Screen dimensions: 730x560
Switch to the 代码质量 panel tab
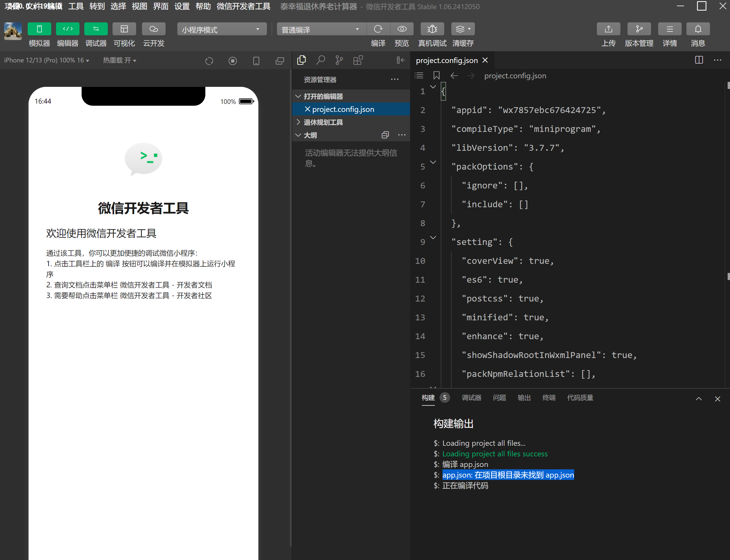click(x=580, y=398)
